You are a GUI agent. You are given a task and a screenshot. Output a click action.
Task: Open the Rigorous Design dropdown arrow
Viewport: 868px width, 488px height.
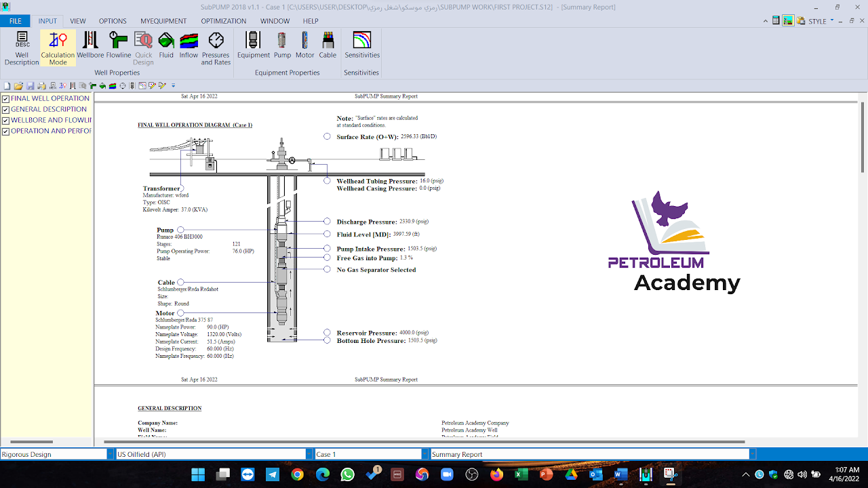(x=111, y=454)
